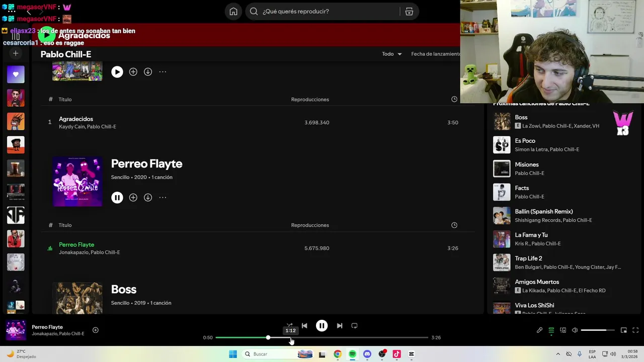Screen dimensions: 644x362
Task: Toggle shuffle in the player bar
Action: pos(289,326)
